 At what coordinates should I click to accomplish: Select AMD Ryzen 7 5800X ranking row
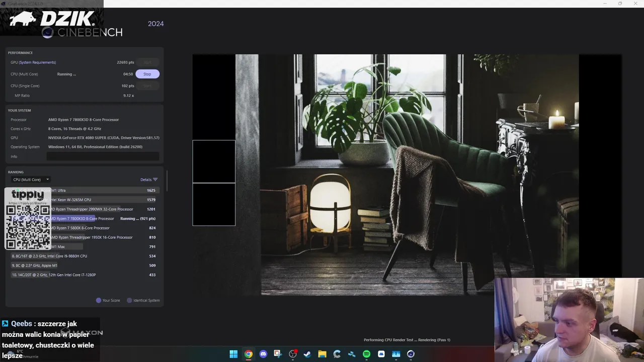coord(85,228)
